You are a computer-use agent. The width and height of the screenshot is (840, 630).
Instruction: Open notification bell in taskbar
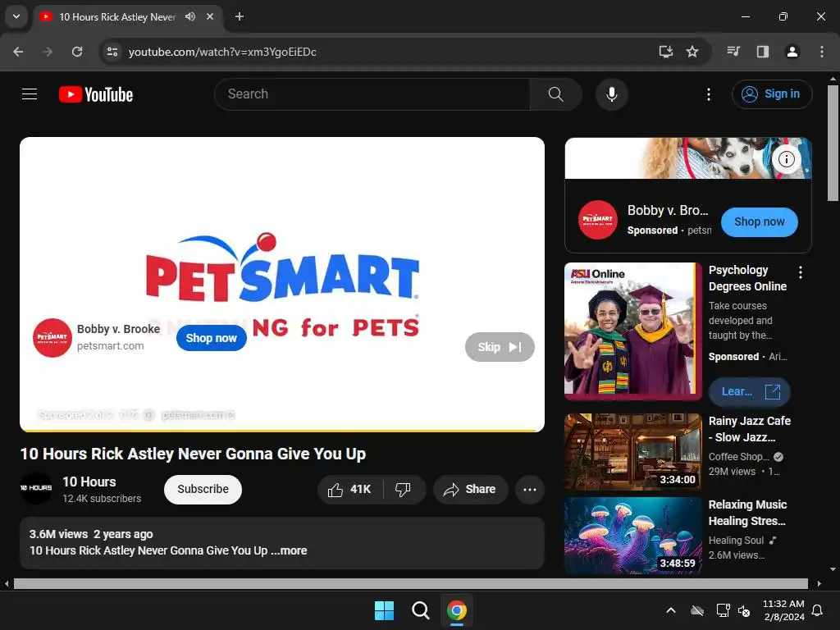(x=817, y=610)
